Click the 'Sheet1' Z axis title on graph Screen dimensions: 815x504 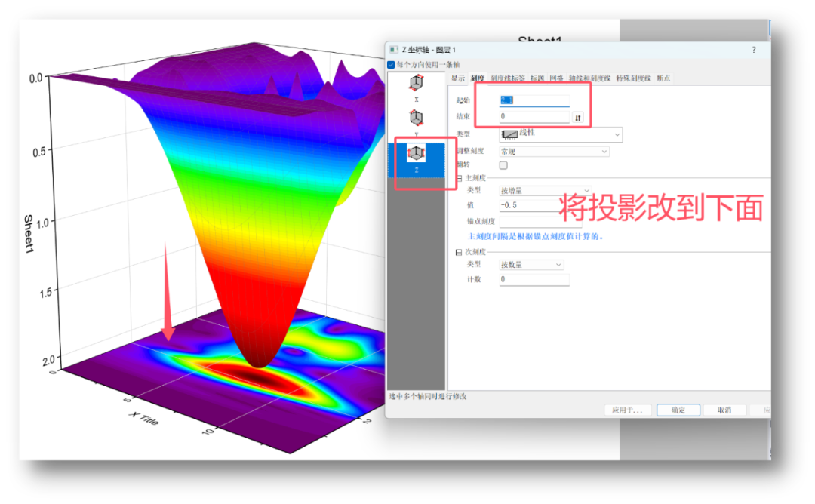pos(29,234)
